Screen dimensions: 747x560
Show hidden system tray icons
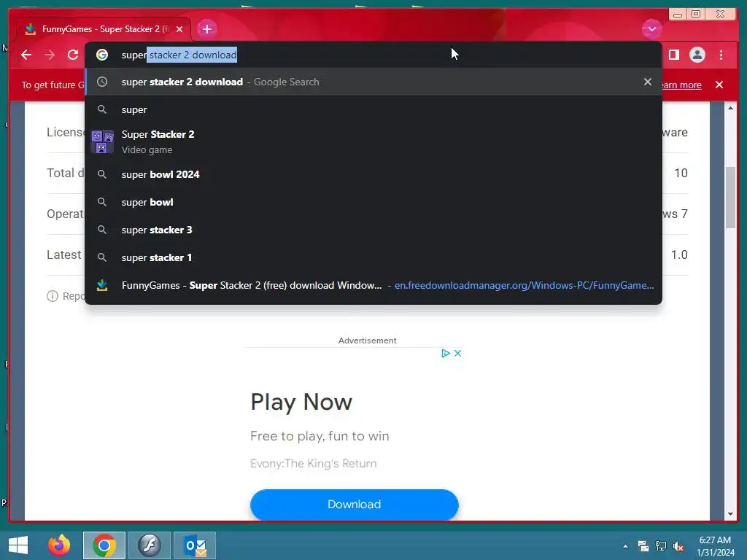click(x=625, y=546)
